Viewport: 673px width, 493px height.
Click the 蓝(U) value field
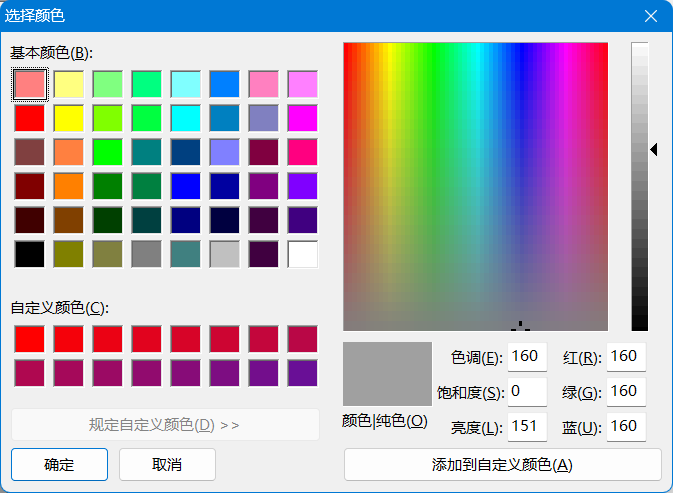(x=626, y=427)
